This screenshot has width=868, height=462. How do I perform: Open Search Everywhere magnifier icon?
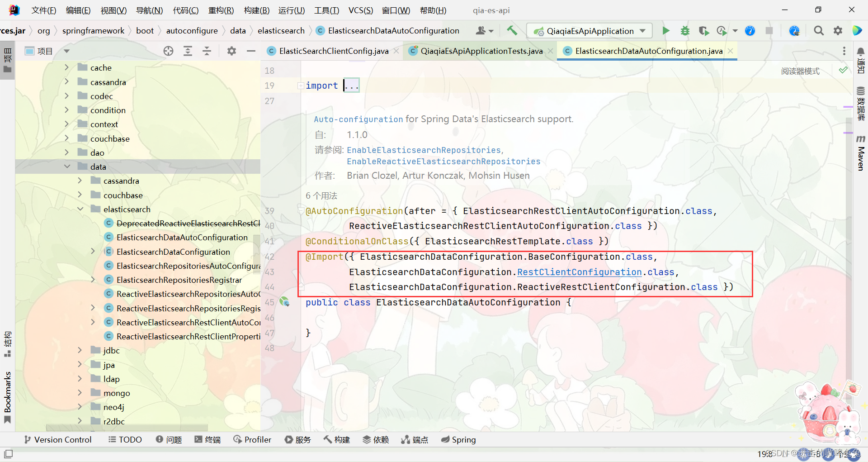pos(818,30)
